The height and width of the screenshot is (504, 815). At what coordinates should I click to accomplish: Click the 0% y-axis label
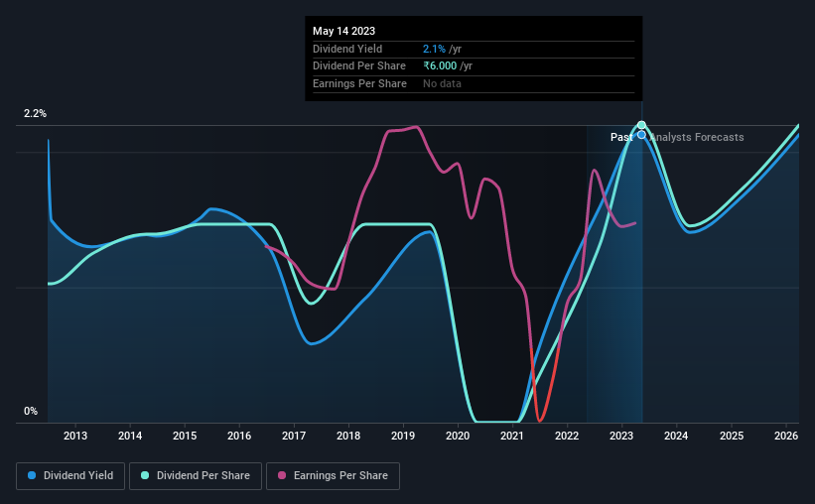point(31,412)
